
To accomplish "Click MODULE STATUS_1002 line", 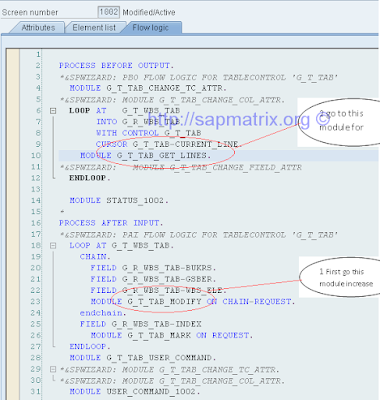I will (x=119, y=200).
